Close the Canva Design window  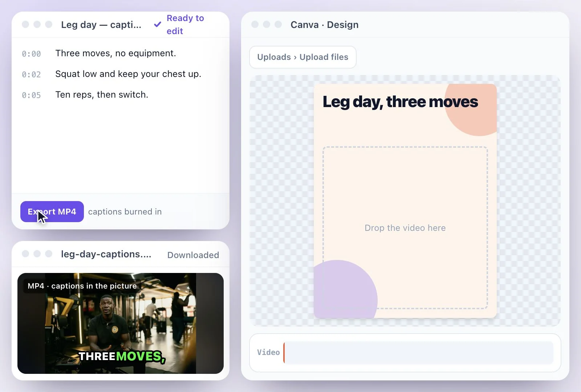[x=255, y=24]
